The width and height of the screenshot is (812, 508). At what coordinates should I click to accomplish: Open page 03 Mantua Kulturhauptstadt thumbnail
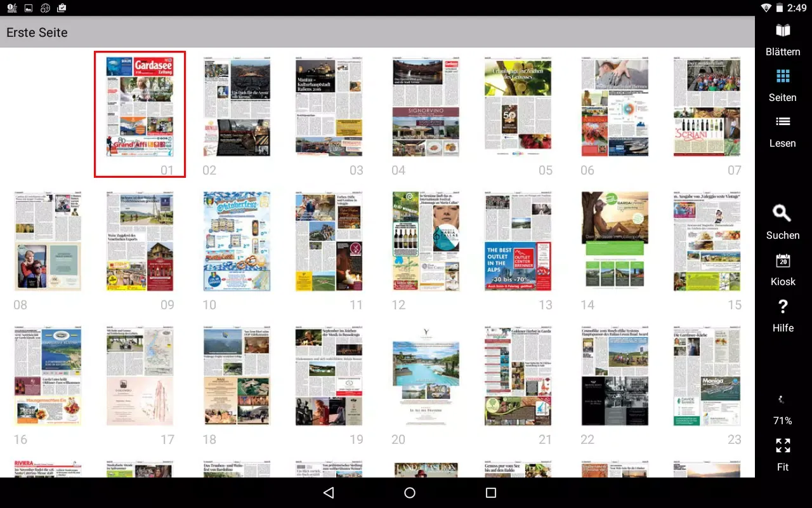pyautogui.click(x=329, y=107)
